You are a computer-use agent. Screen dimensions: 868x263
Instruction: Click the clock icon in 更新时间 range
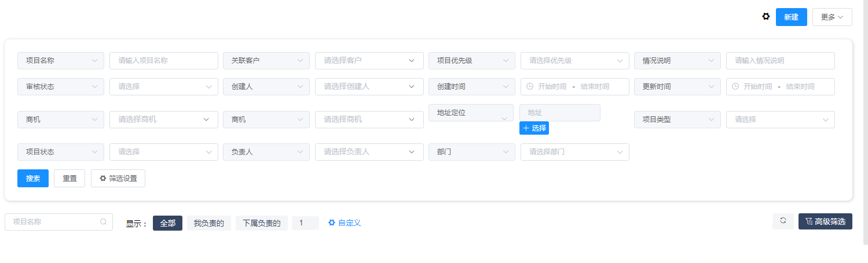click(x=735, y=87)
